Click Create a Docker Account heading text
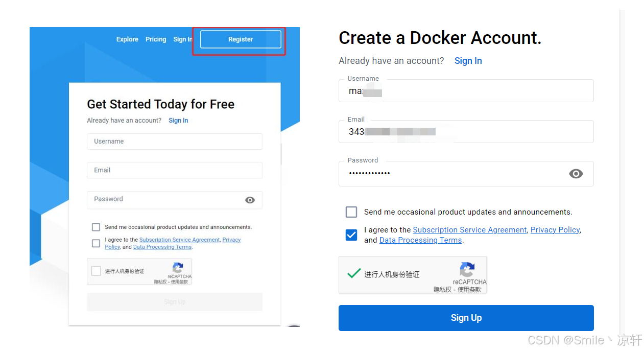This screenshot has height=351, width=644. pyautogui.click(x=440, y=38)
